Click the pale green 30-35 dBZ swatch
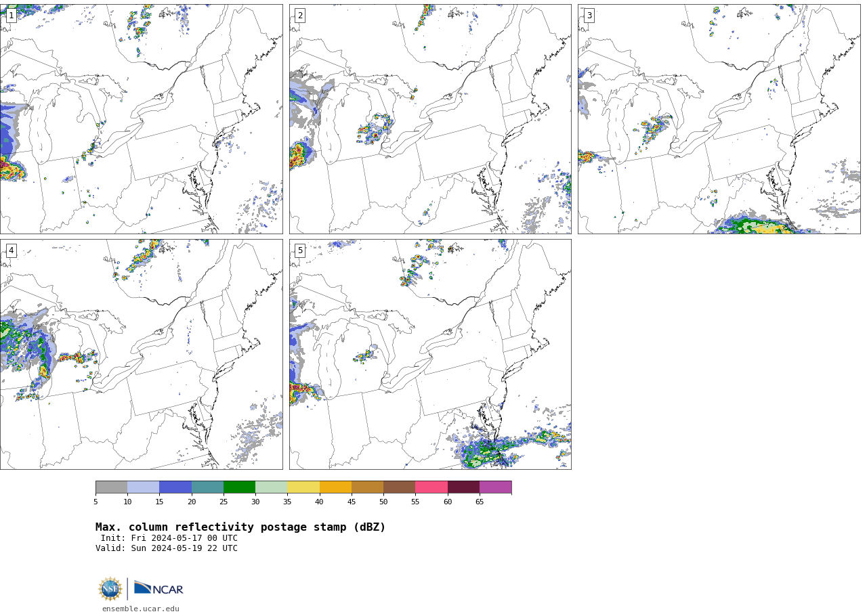This screenshot has width=867, height=616. coord(271,487)
